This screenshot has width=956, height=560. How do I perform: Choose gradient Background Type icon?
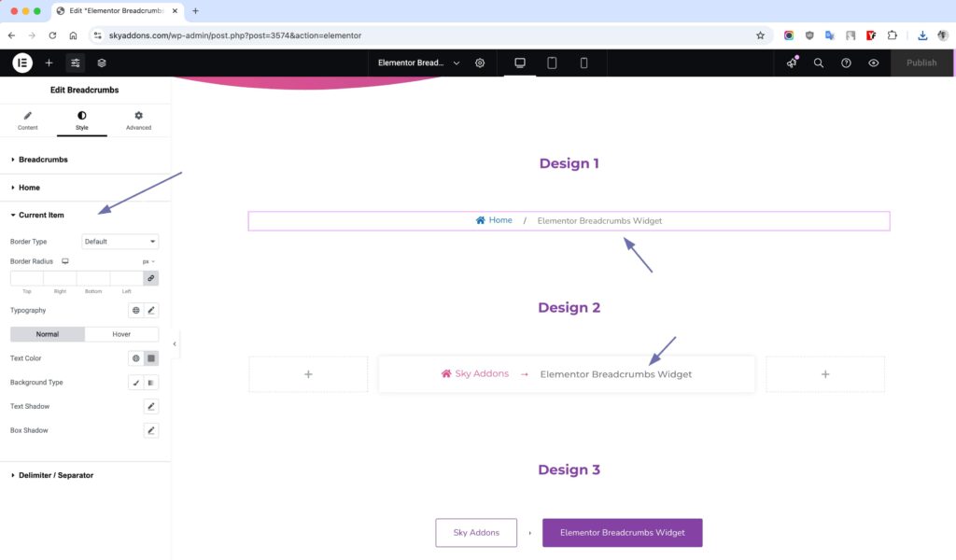[x=151, y=383]
